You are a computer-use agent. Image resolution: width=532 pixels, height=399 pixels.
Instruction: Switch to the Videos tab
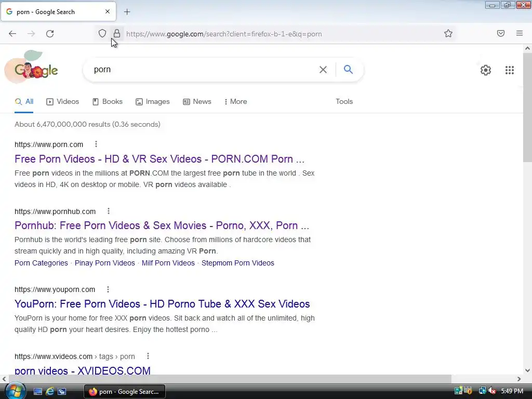click(63, 101)
